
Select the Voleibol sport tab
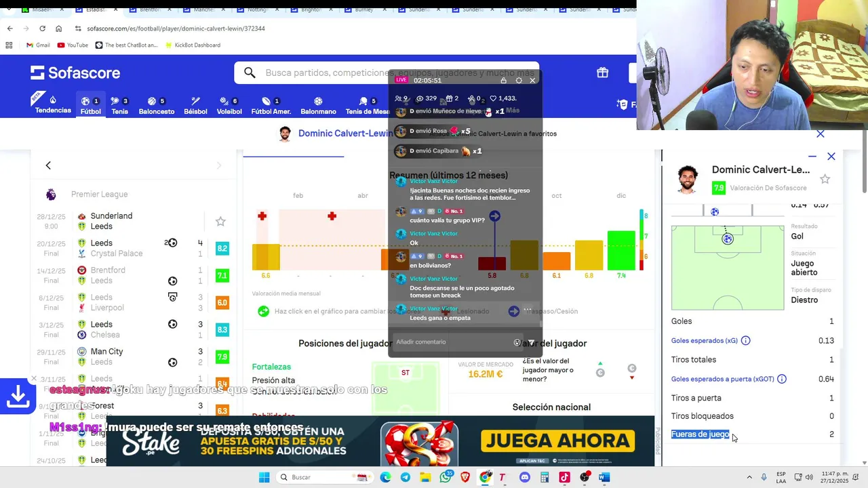229,105
